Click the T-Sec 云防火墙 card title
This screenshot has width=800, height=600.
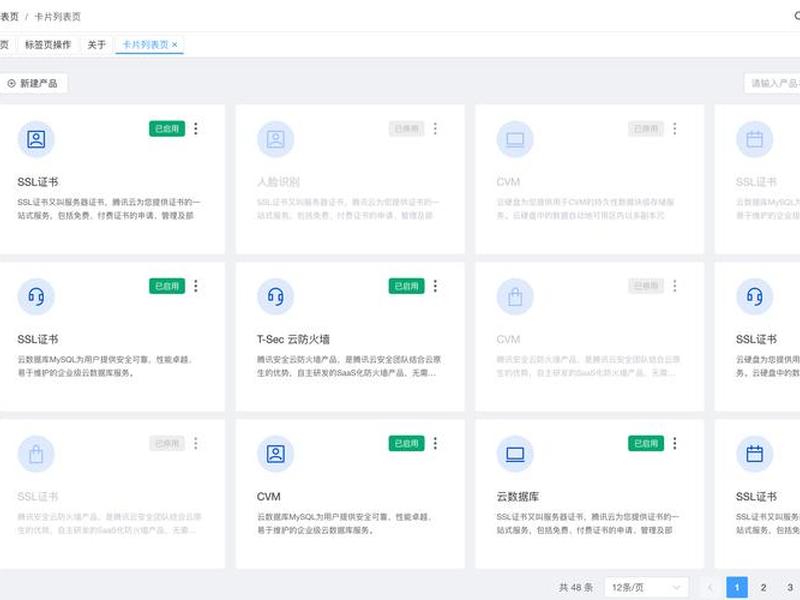(x=293, y=339)
